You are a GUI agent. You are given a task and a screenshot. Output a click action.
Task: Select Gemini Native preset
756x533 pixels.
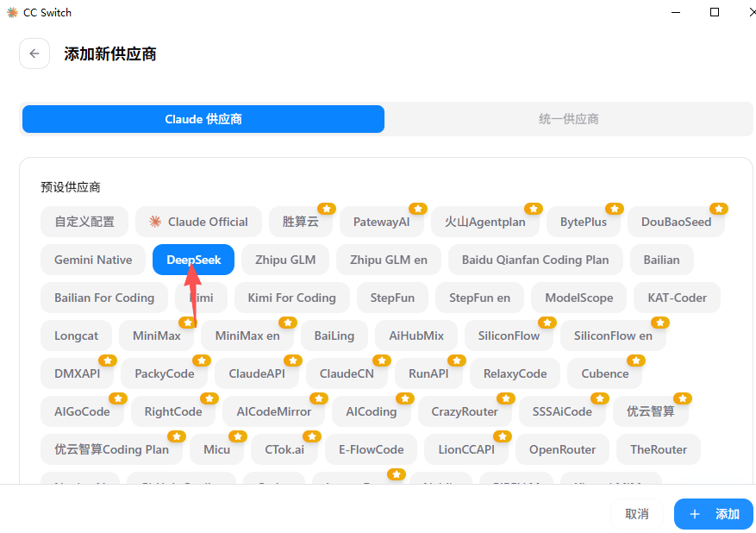pos(93,260)
